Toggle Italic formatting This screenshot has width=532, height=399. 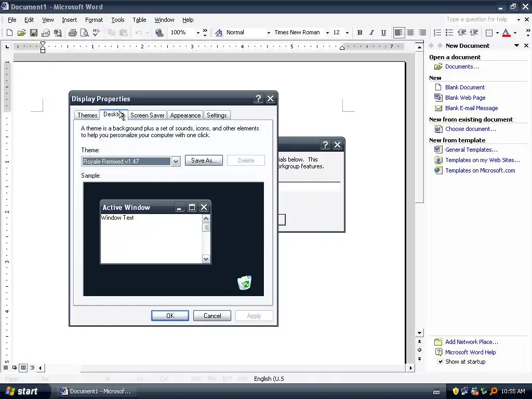point(371,33)
